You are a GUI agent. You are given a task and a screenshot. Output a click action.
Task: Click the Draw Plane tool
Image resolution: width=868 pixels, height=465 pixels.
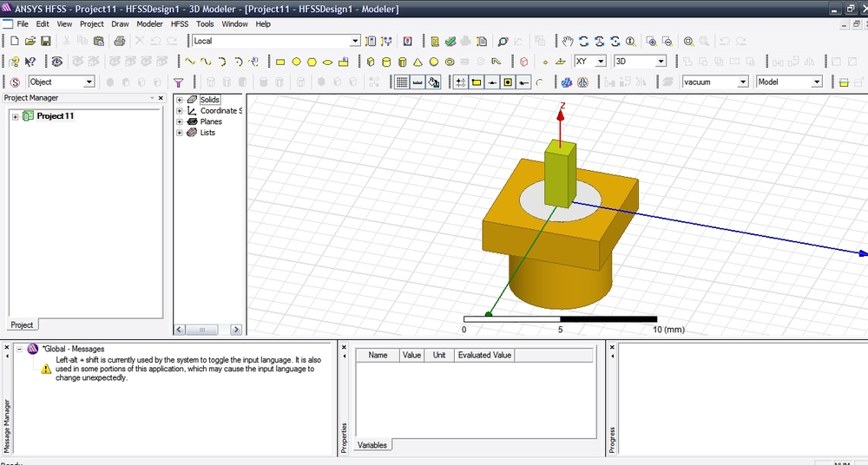560,62
